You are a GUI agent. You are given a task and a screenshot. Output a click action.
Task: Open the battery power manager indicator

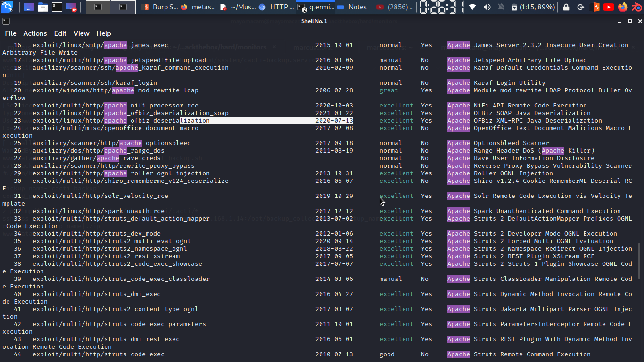point(533,7)
